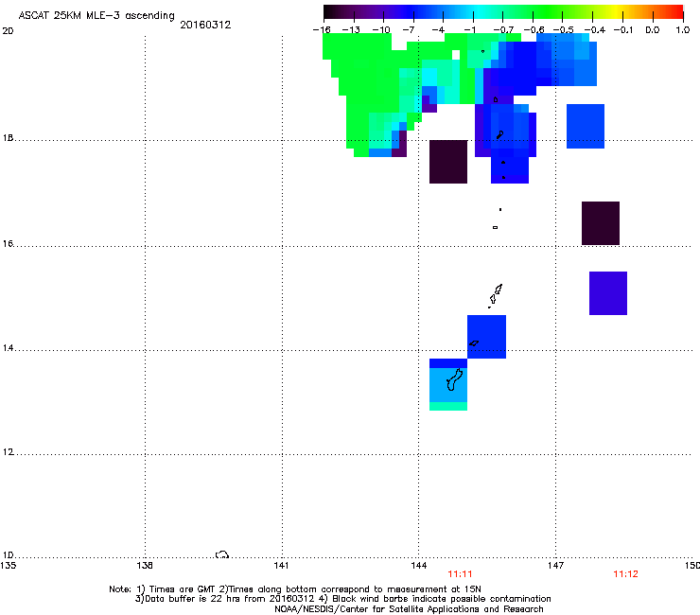
Task: Click the colorbar label 0.0
Action: point(653,30)
